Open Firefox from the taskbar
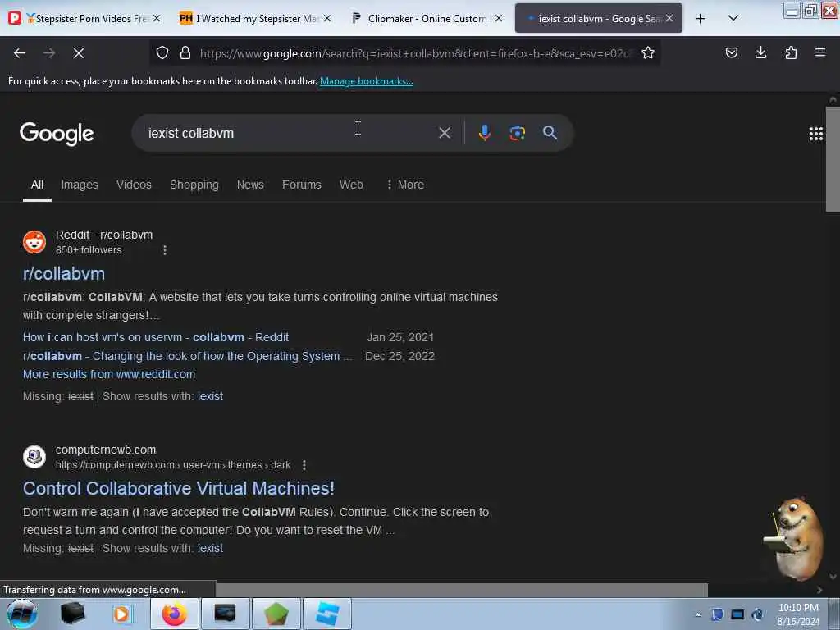 click(175, 614)
